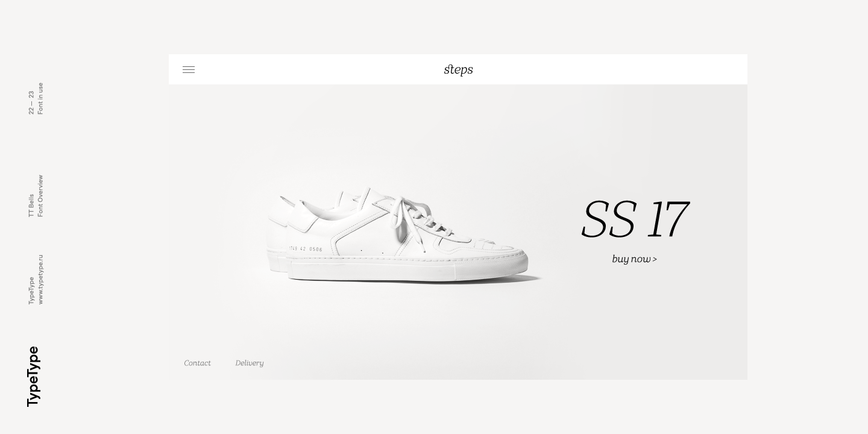Click the arrow after buy now
The height and width of the screenshot is (434, 868).
655,259
